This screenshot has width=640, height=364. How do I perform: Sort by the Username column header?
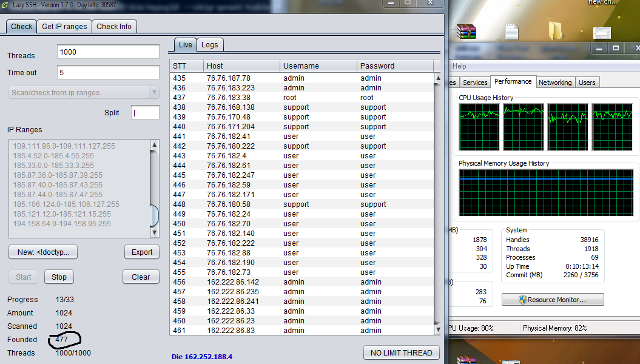pos(318,66)
